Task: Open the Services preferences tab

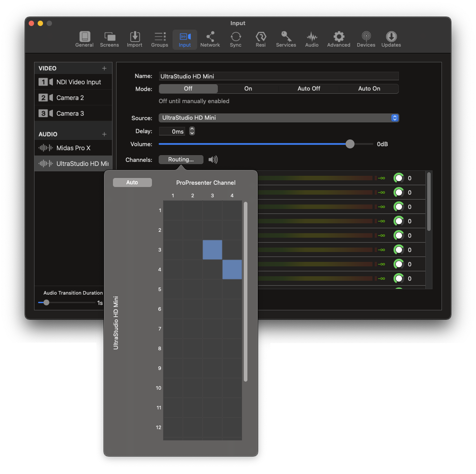Action: point(286,39)
